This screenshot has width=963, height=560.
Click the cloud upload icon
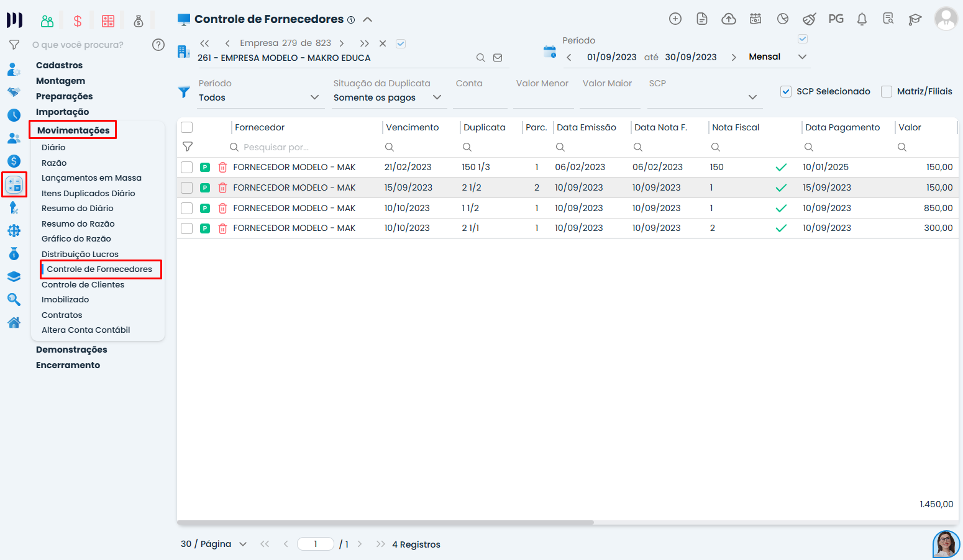pyautogui.click(x=729, y=19)
